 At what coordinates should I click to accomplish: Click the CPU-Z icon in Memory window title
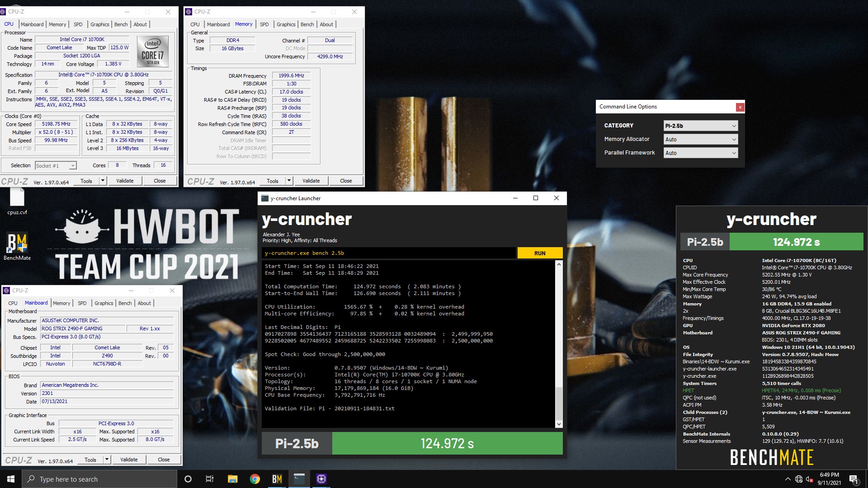189,12
